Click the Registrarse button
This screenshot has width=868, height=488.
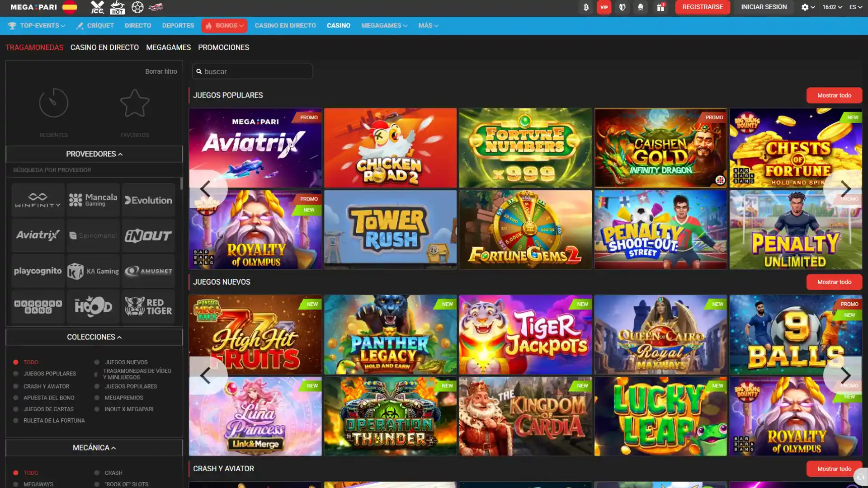(703, 7)
